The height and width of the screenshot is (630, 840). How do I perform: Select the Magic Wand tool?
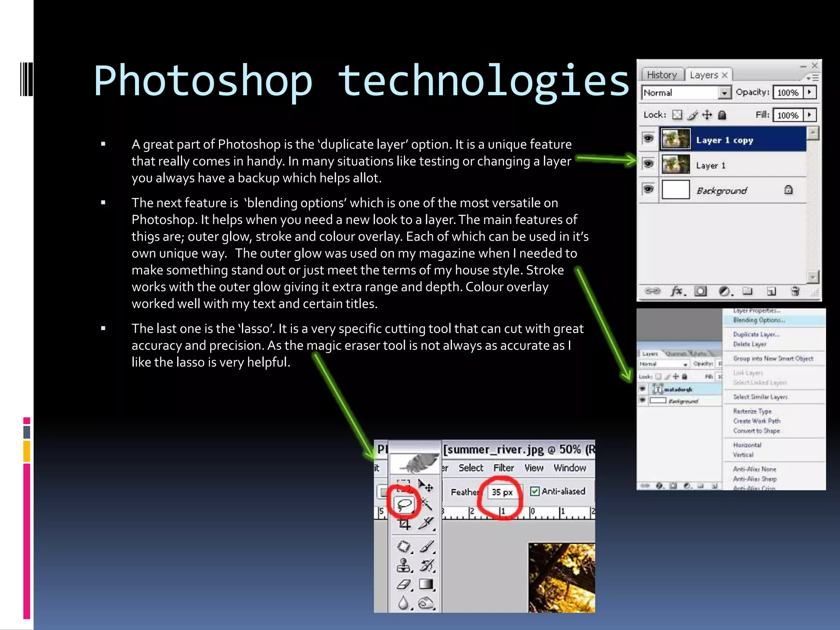pos(427,504)
